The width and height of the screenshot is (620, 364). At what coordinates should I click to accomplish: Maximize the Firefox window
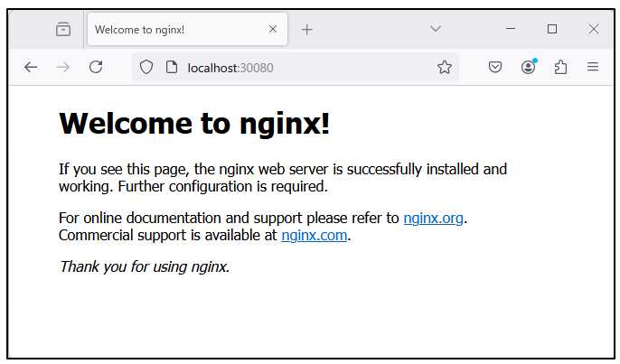pos(552,29)
